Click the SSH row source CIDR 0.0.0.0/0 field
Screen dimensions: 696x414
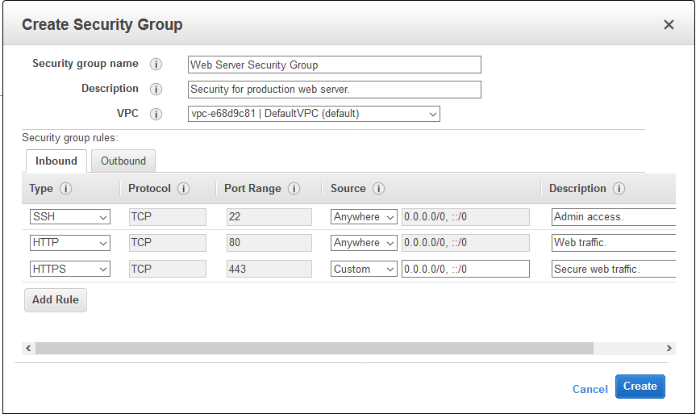pyautogui.click(x=466, y=217)
